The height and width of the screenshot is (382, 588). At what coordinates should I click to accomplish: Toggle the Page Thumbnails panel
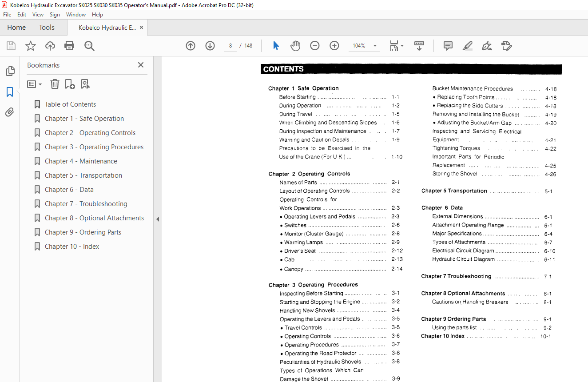(10, 71)
